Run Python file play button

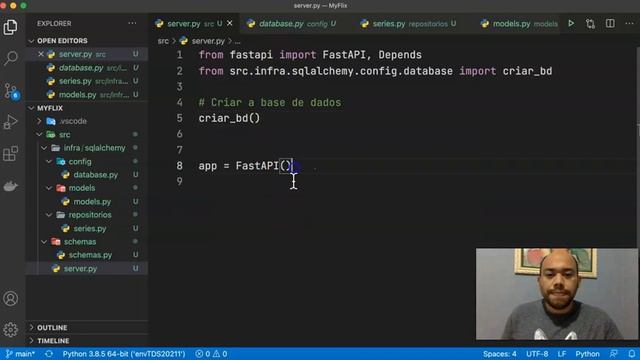(x=571, y=24)
